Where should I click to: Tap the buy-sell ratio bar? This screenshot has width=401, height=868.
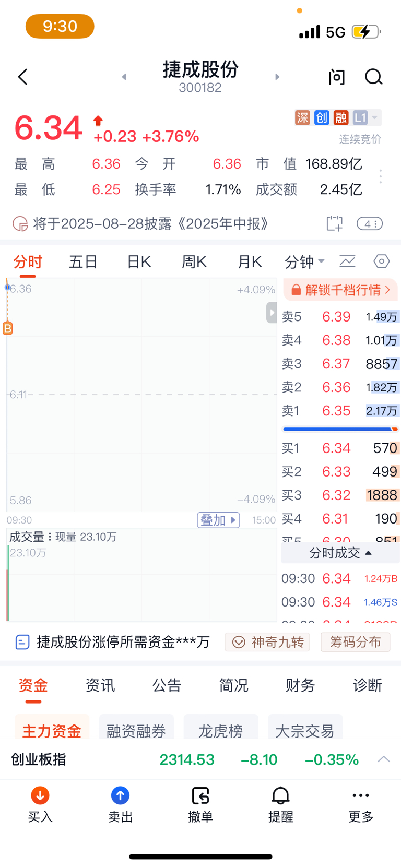[340, 429]
